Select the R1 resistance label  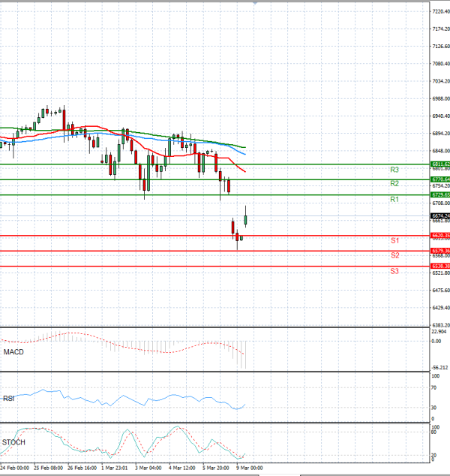tap(394, 199)
